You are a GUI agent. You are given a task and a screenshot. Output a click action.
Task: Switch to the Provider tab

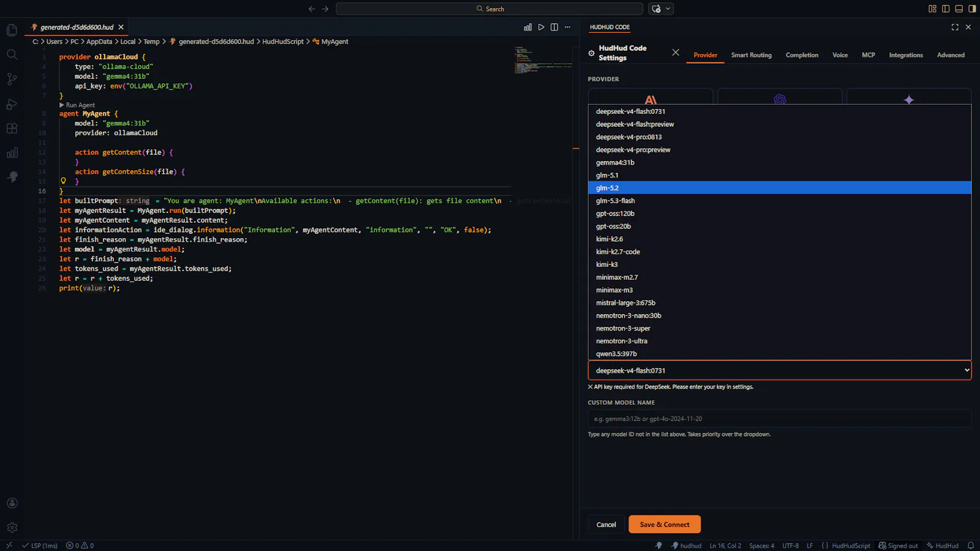tap(705, 55)
